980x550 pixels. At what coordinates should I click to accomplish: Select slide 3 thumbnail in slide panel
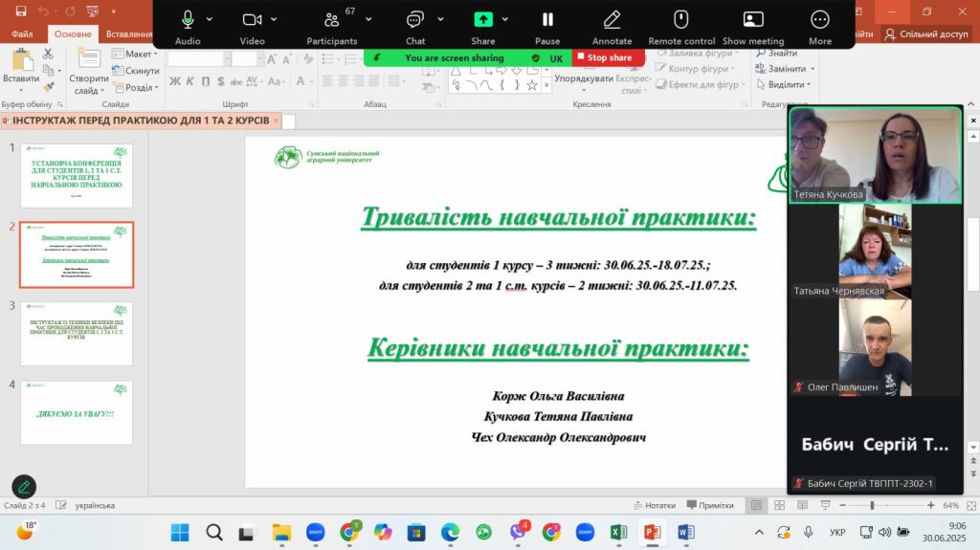click(77, 333)
